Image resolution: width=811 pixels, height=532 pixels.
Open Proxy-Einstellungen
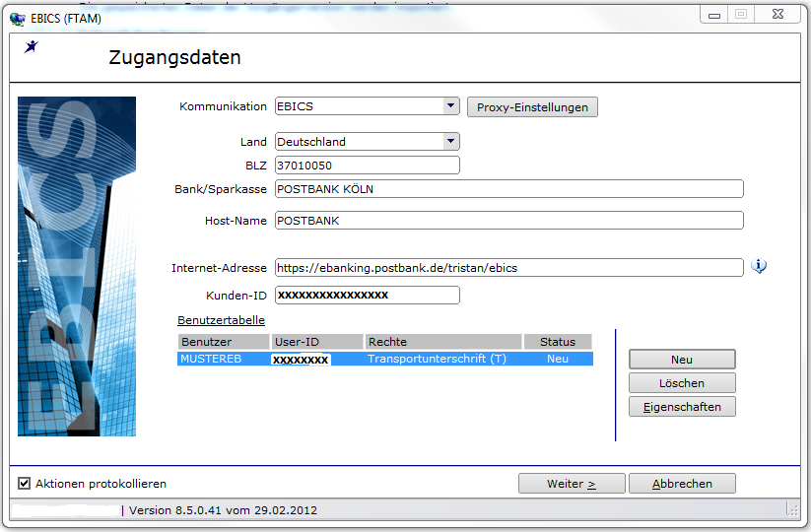coord(532,107)
